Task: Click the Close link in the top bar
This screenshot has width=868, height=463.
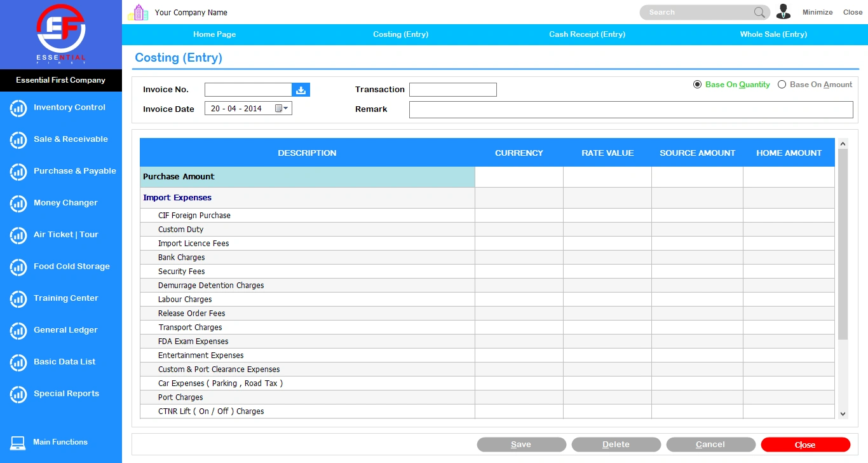Action: point(853,12)
